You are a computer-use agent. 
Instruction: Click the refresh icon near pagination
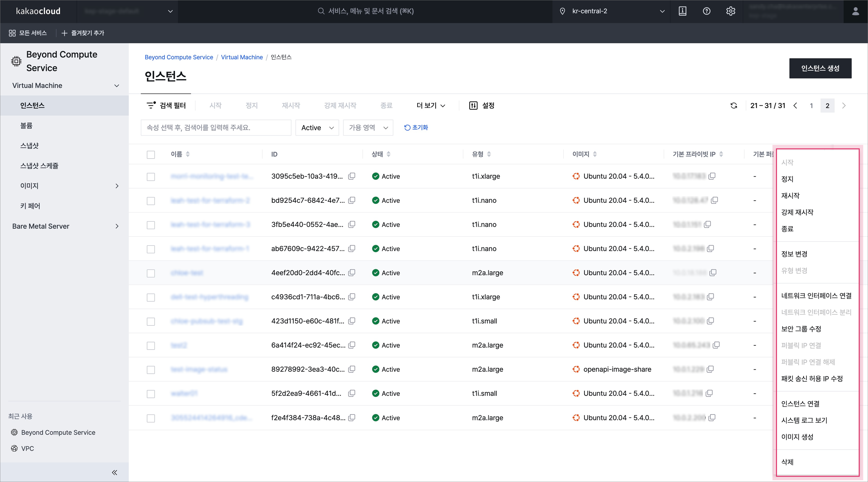[734, 106]
